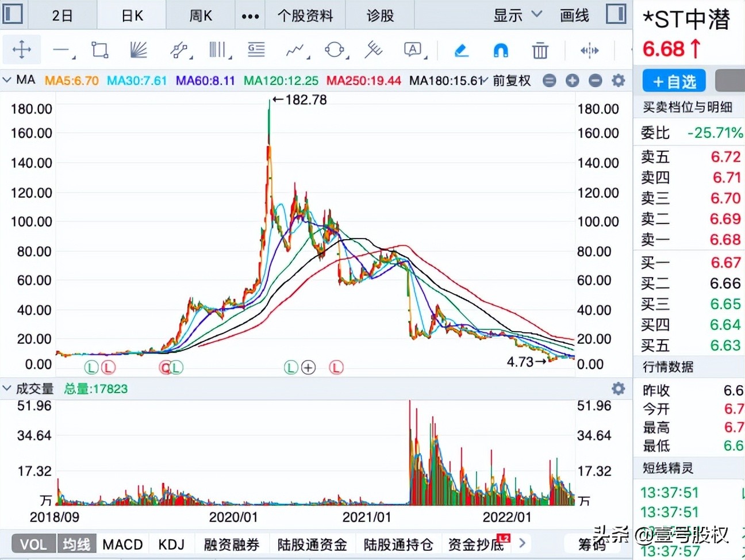Open the MACD indicator tab
Screen dimensions: 745x560
point(122,543)
